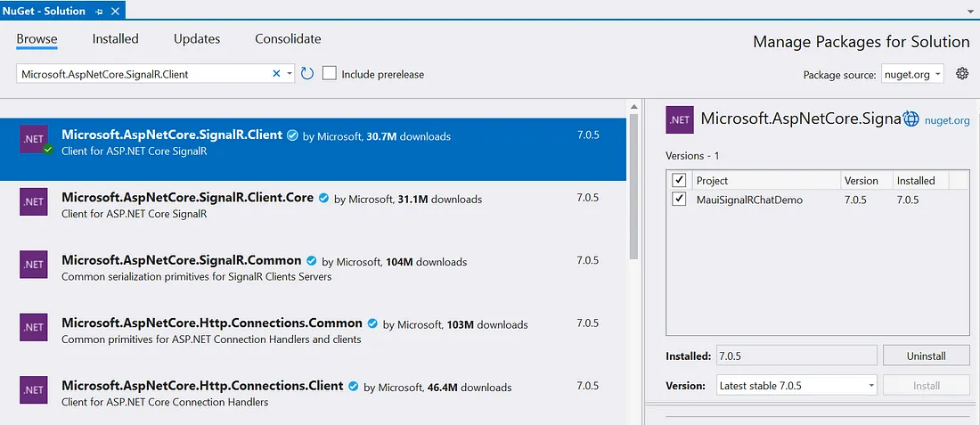Screen dimensions: 980x425
Task: Toggle the select-all projects header checkbox
Action: click(x=680, y=180)
